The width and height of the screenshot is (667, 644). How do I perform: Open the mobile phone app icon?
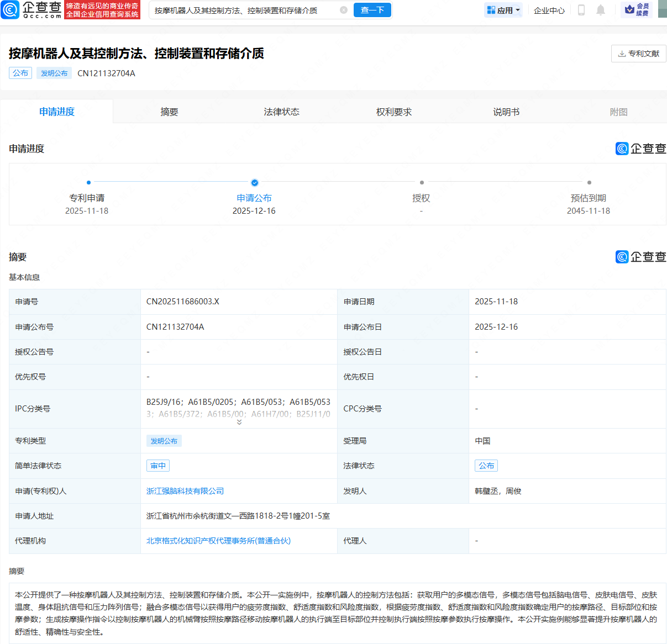(x=581, y=10)
